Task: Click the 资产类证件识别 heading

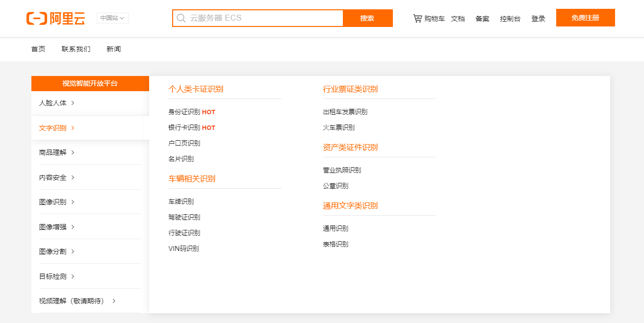Action: pos(350,148)
